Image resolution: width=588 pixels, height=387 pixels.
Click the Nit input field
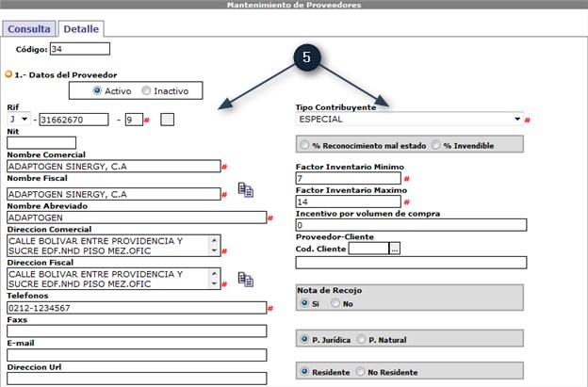click(x=41, y=143)
